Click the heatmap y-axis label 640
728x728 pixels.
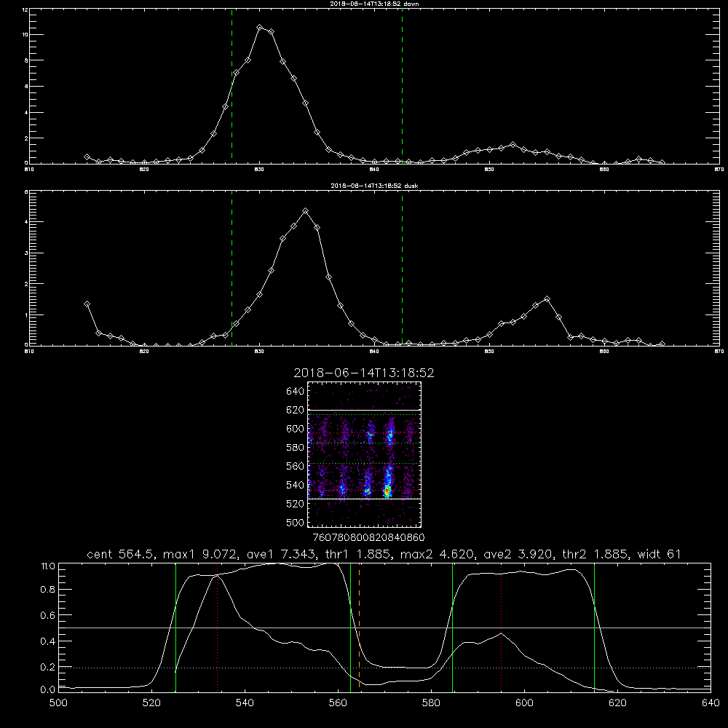click(295, 392)
